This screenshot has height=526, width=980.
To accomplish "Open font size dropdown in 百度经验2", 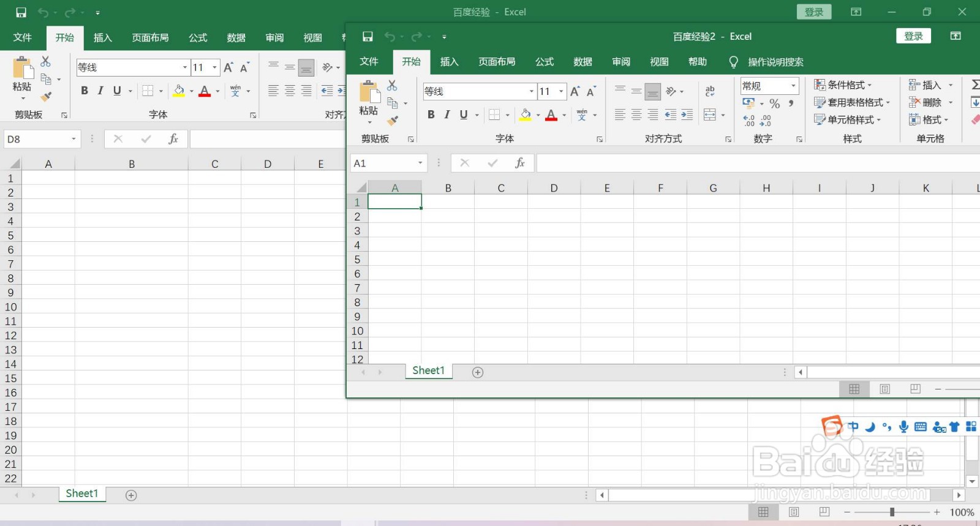I will [x=561, y=91].
